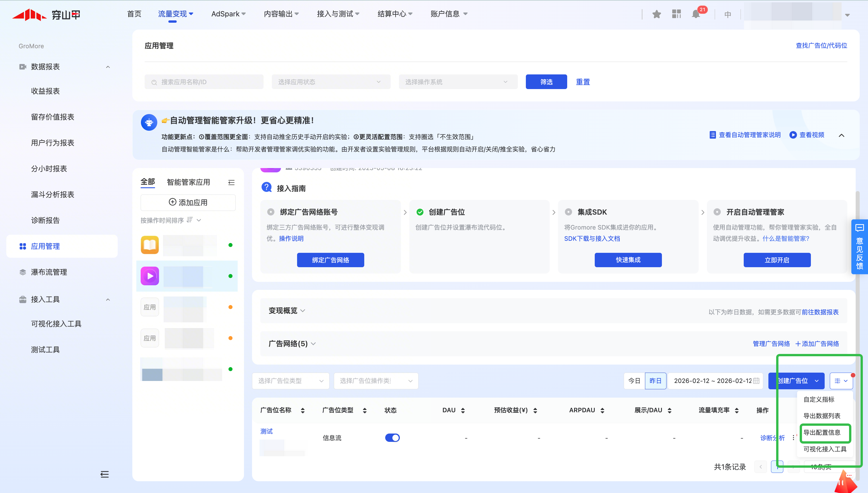This screenshot has height=493, width=868.
Task: Open the grid apps icon
Action: click(x=676, y=14)
